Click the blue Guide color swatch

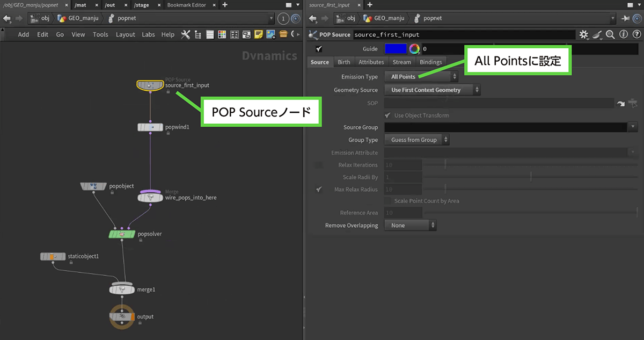396,49
